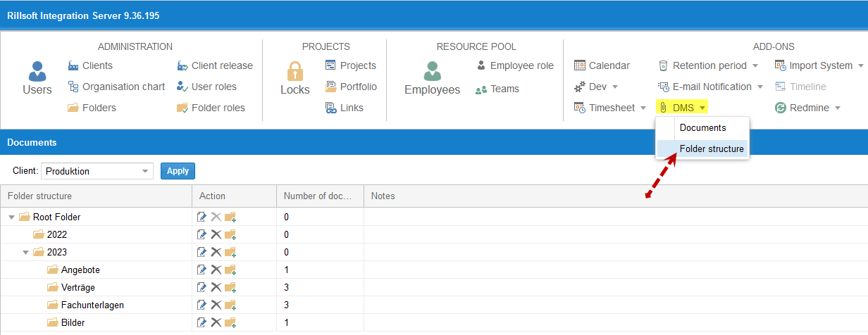Open the Calendar add-on
The height and width of the screenshot is (335, 868).
pyautogui.click(x=602, y=65)
